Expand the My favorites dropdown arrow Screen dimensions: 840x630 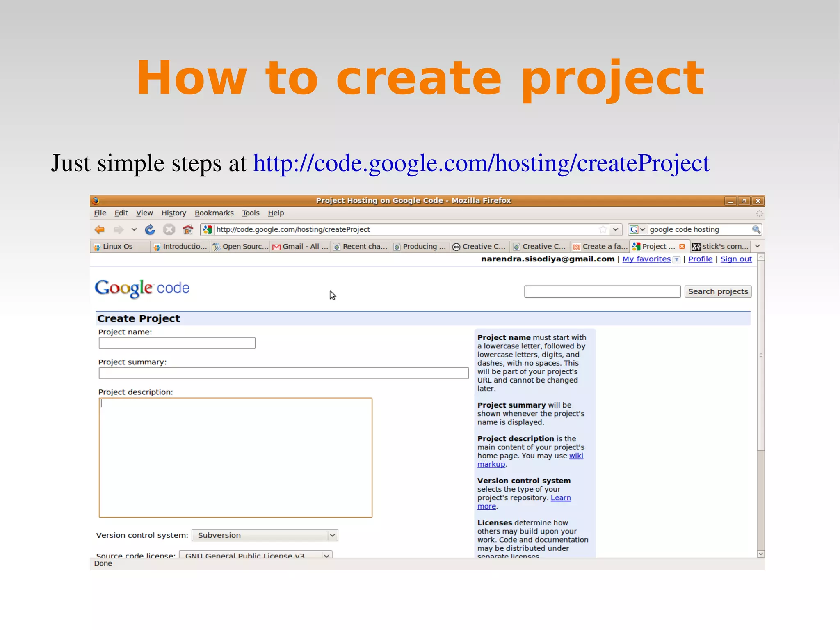[x=677, y=259]
